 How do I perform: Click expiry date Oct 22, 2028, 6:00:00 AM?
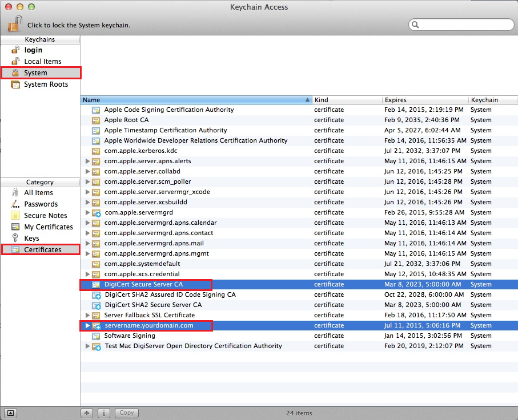(x=424, y=294)
